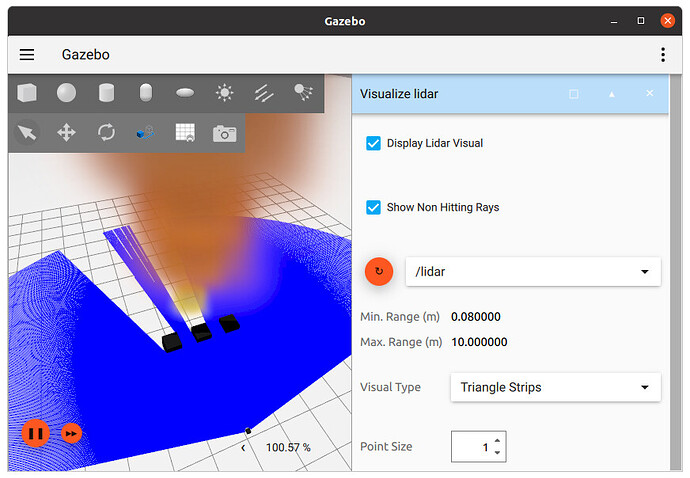Open the snap settings tool

click(145, 132)
